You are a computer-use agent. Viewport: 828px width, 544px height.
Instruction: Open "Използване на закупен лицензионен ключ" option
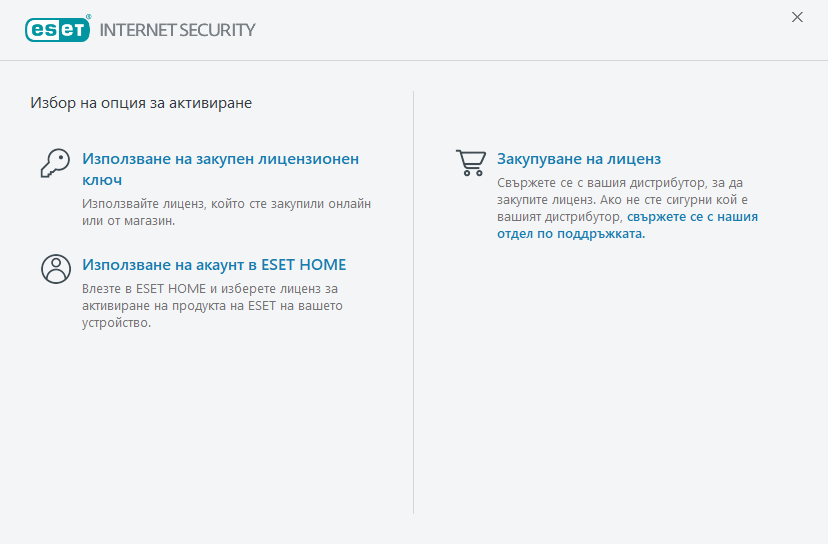coord(220,159)
